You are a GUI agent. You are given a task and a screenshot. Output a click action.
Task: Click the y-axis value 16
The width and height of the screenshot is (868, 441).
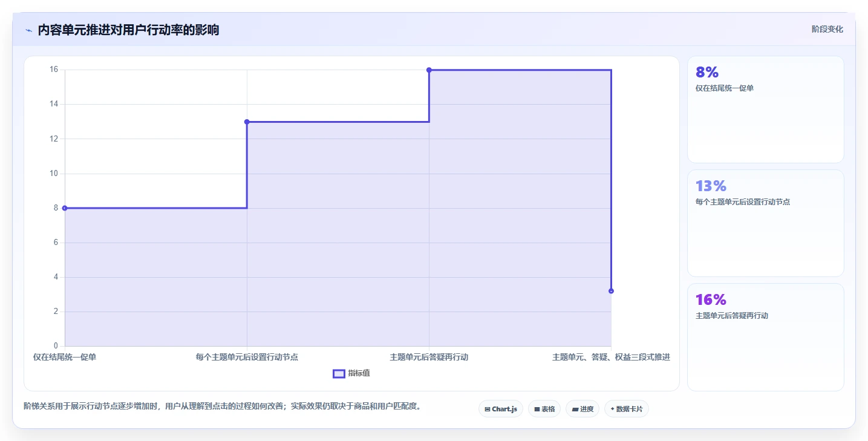[54, 70]
